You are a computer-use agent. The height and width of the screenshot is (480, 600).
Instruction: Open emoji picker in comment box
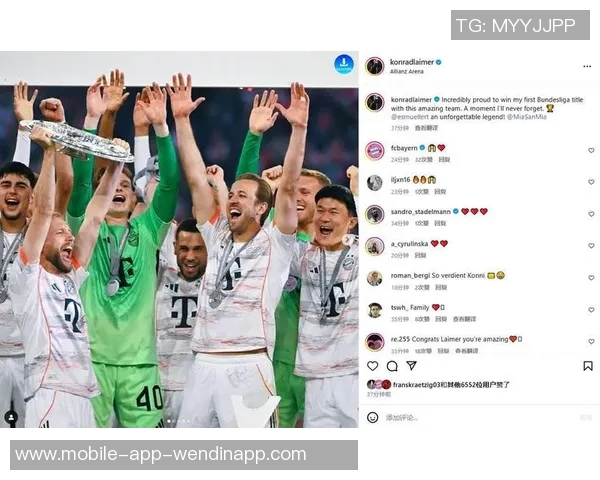pyautogui.click(x=373, y=417)
